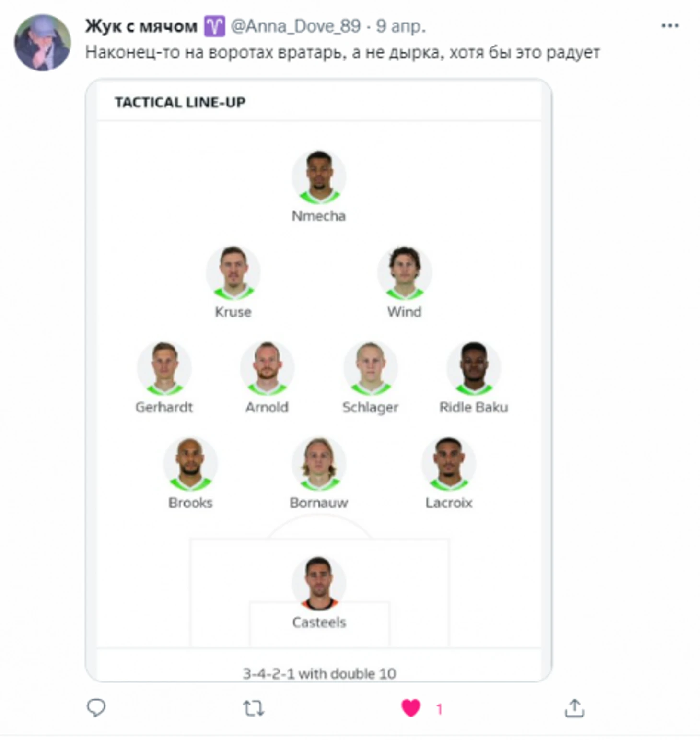Select Wind's player portrait
Screen dimensions: 700x740
(x=404, y=273)
